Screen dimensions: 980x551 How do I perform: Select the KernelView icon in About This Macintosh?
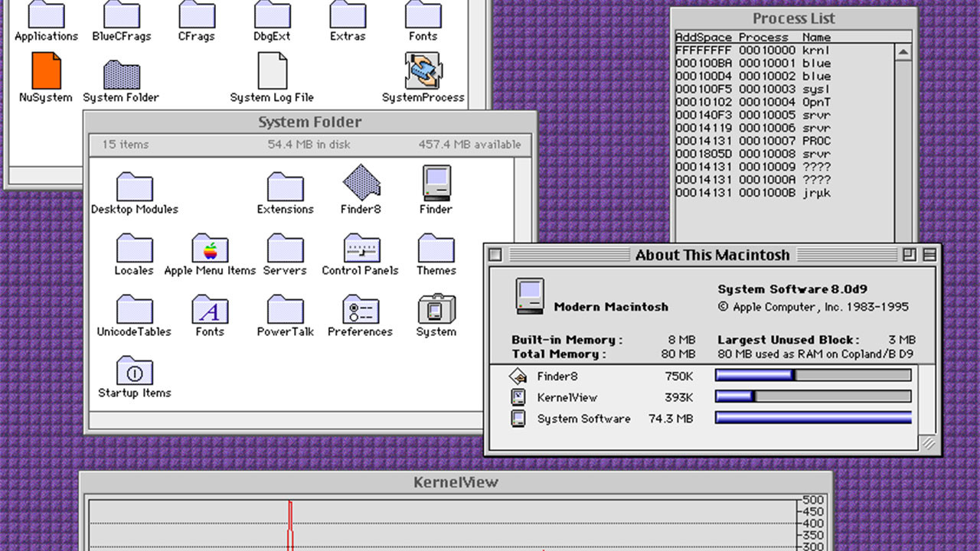(x=518, y=397)
